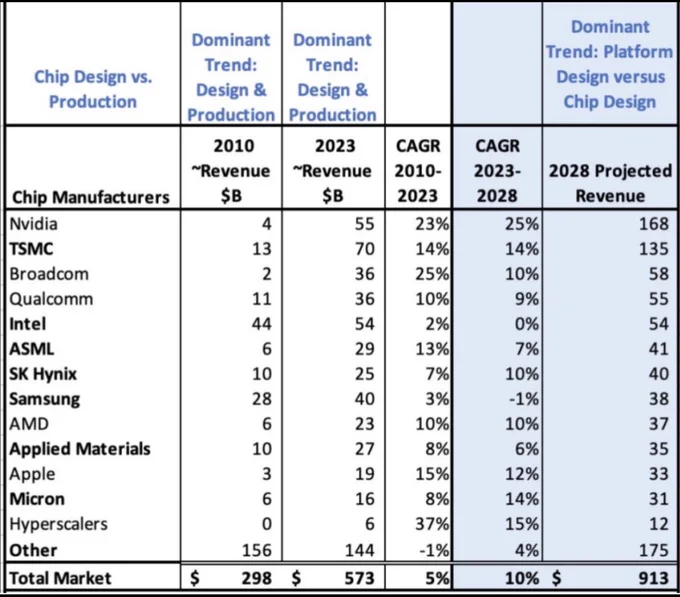Select Total Market 2023 revenue value 573
Image resolution: width=680 pixels, height=597 pixels.
click(x=360, y=578)
